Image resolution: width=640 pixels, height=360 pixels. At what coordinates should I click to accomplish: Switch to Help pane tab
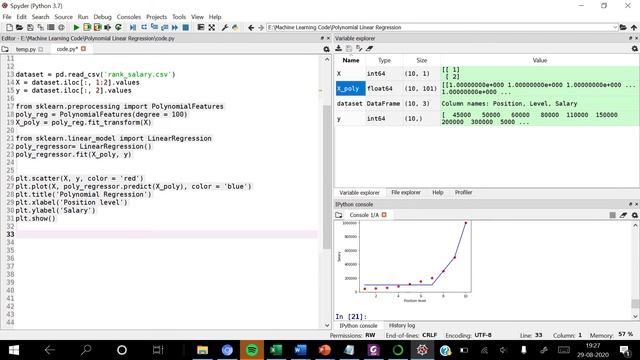click(x=438, y=192)
